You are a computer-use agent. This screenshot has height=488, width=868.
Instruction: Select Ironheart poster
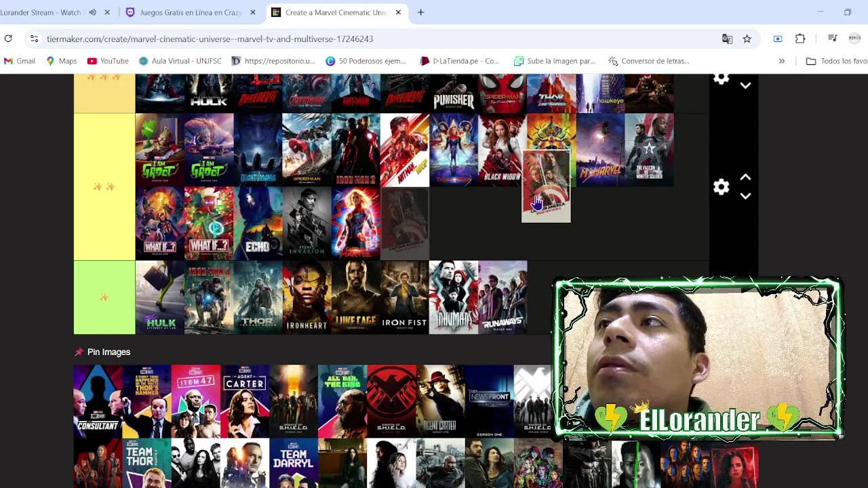pyautogui.click(x=307, y=298)
